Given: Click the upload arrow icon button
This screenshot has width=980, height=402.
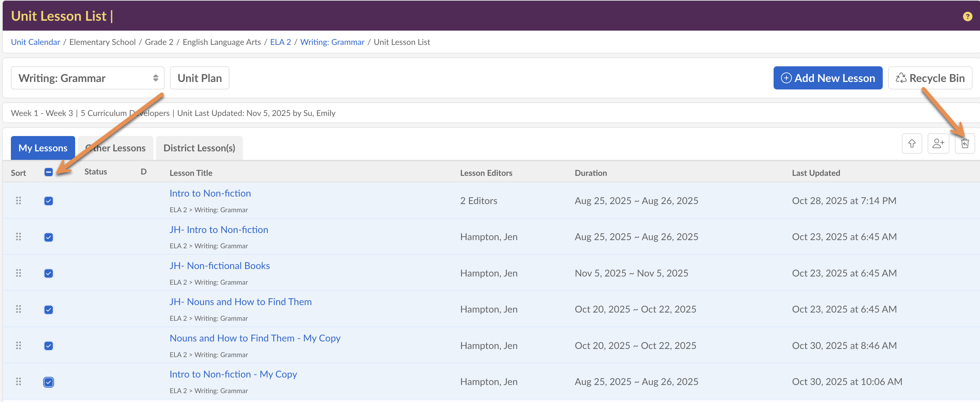Looking at the screenshot, I should pyautogui.click(x=912, y=144).
